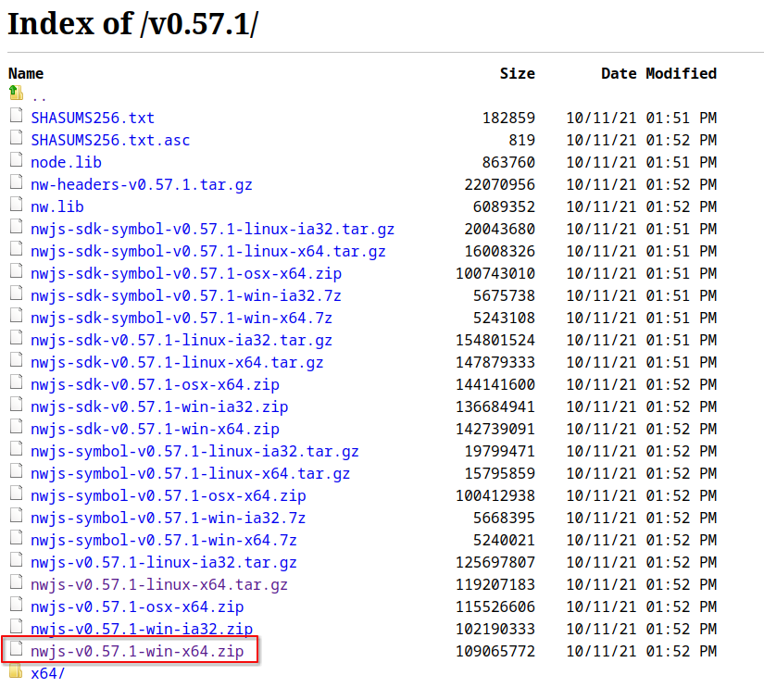The image size is (764, 700).
Task: Click the 'Index of /v0.57.1/' heading
Action: [133, 23]
